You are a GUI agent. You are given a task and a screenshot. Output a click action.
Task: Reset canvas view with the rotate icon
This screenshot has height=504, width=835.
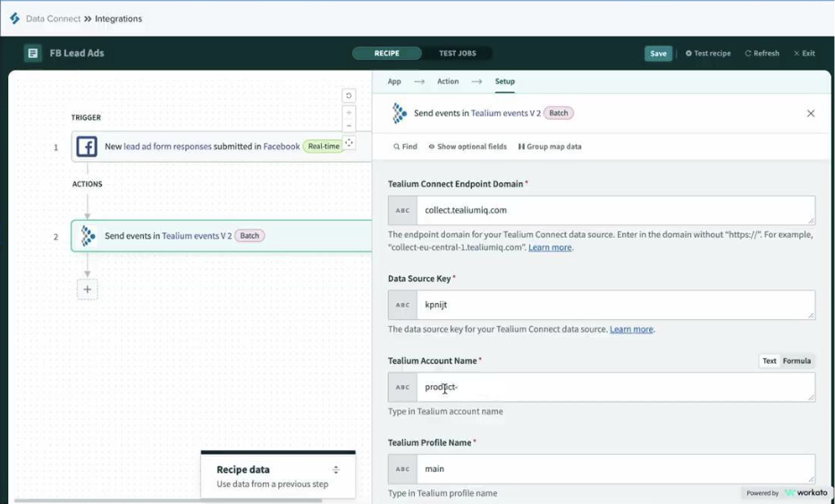click(x=349, y=96)
